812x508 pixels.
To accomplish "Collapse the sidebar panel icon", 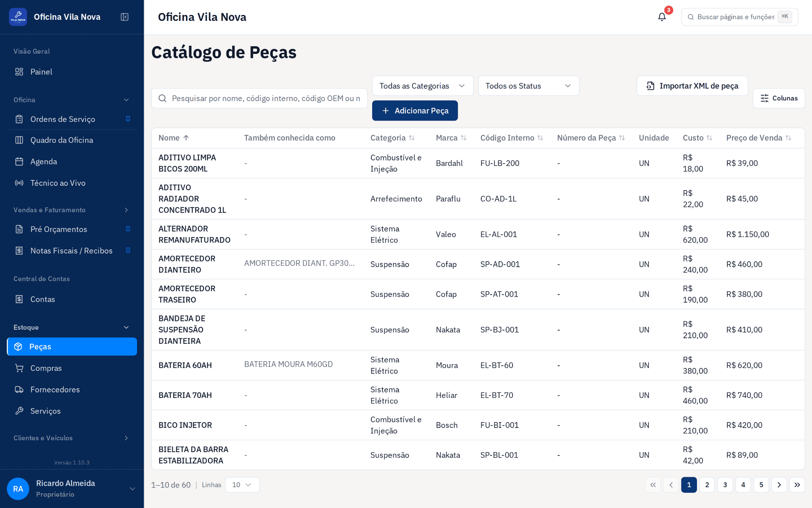I will tap(124, 17).
